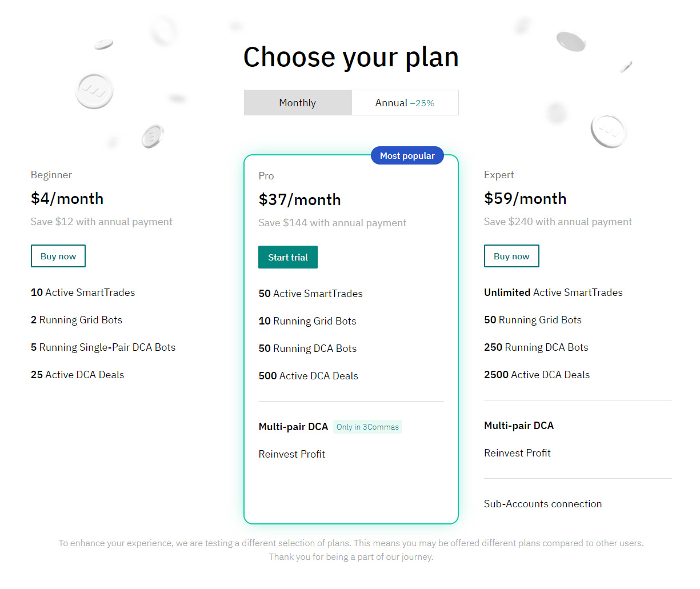Click Buy now under the Expert plan
Image resolution: width=700 pixels, height=589 pixels.
(x=511, y=256)
